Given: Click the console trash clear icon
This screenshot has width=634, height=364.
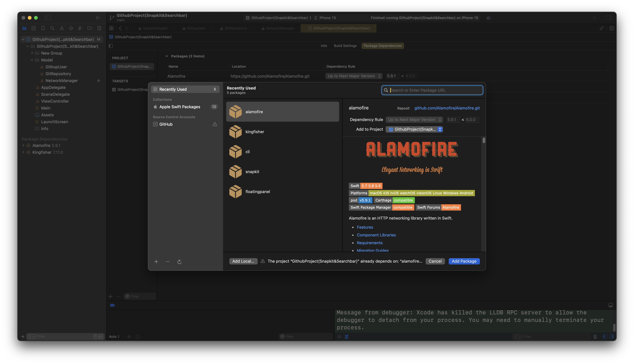Looking at the screenshot, I should (x=595, y=337).
